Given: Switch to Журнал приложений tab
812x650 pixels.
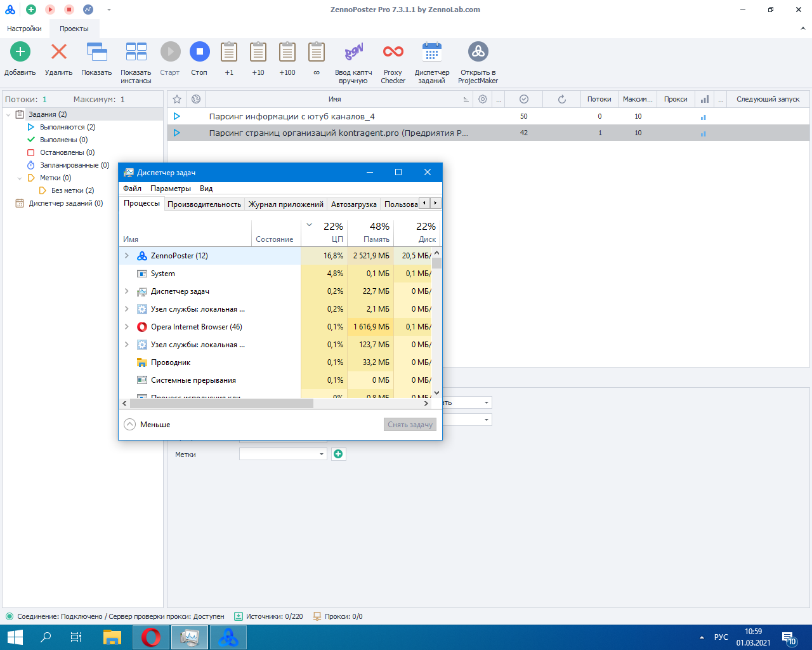Looking at the screenshot, I should (x=285, y=204).
